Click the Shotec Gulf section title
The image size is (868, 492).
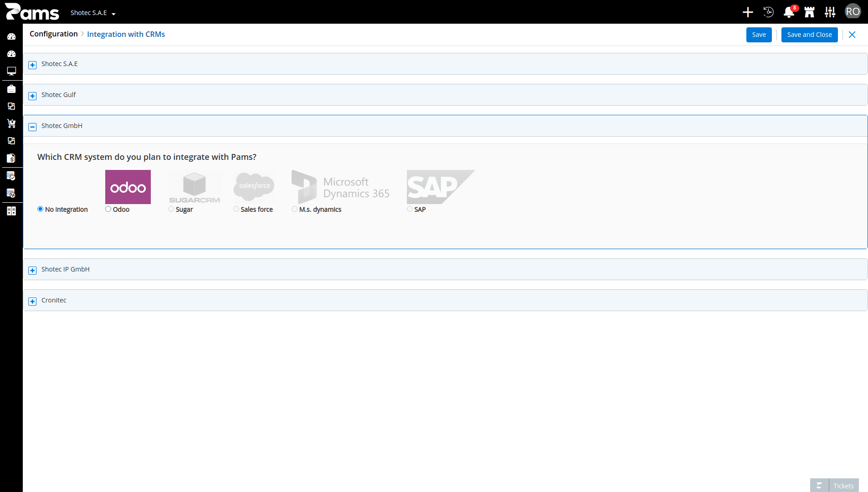point(58,95)
